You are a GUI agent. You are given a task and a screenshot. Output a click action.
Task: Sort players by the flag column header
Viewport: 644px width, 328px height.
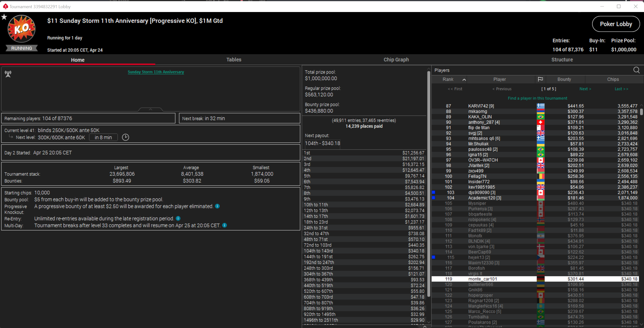(x=540, y=79)
